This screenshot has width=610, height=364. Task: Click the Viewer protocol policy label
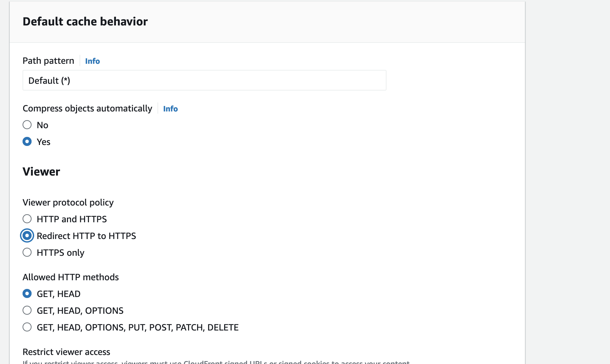68,203
